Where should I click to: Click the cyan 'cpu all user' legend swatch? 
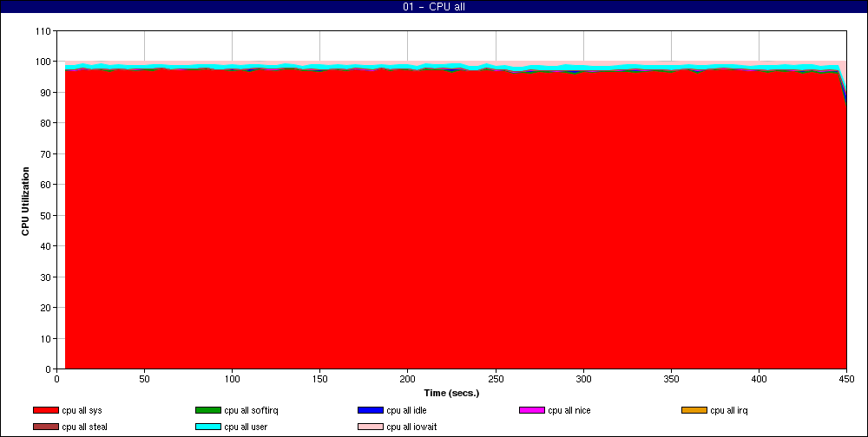click(x=208, y=427)
